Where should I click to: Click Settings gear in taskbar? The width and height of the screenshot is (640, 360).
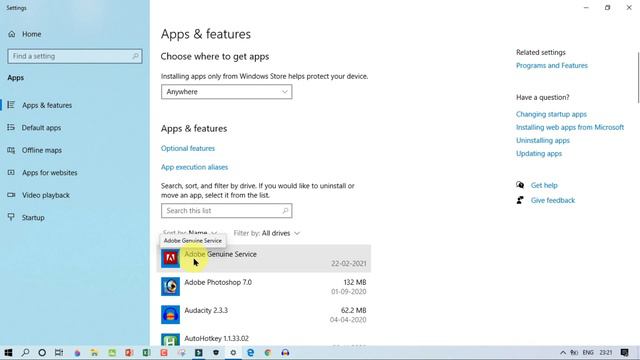coord(233,353)
